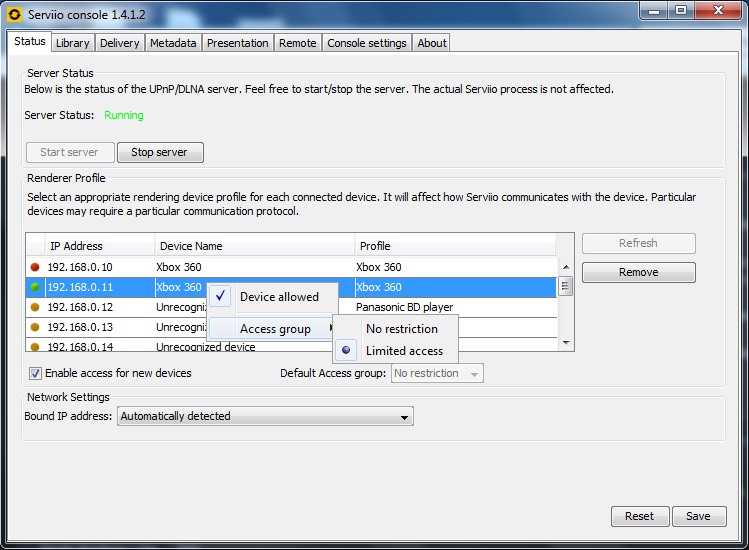
Task: Select the 192.168.0.10 IP address cell
Action: point(99,267)
